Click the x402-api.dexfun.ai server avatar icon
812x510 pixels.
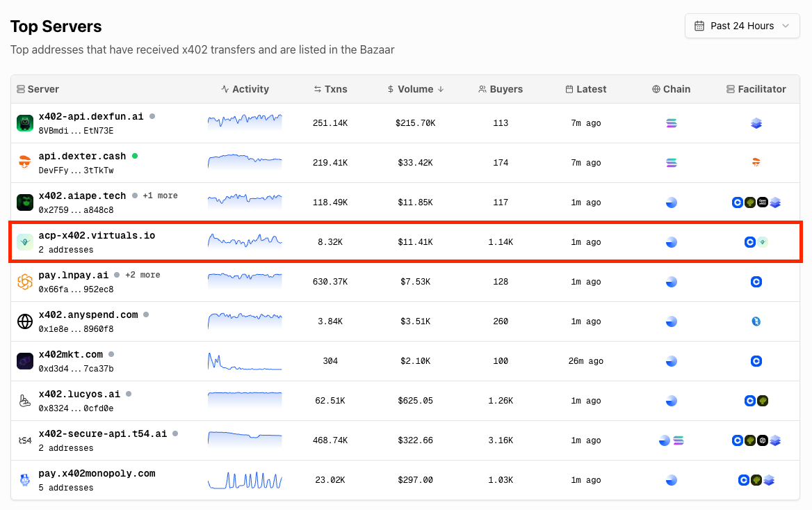(25, 123)
